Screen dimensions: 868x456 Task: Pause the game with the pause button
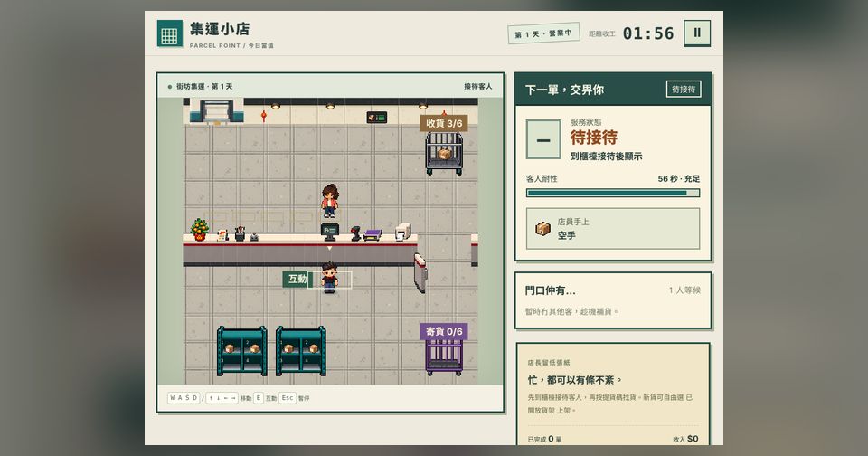click(x=697, y=33)
